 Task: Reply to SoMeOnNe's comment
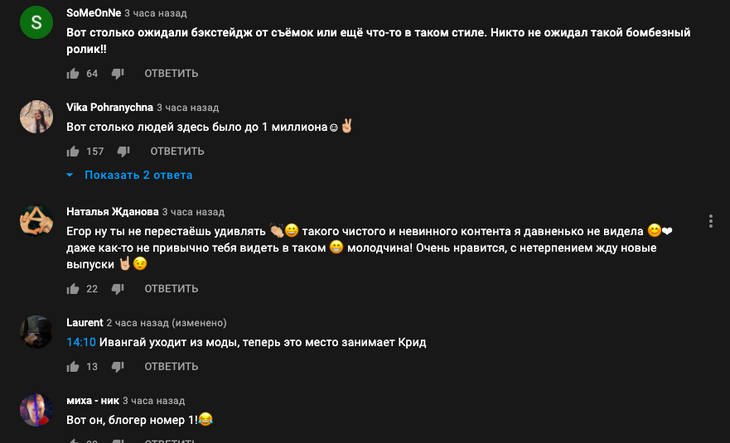click(x=171, y=73)
